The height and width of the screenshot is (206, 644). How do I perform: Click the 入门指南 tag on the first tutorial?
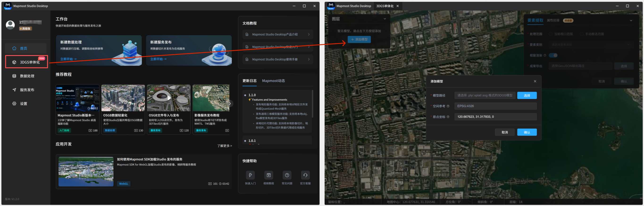(64, 131)
